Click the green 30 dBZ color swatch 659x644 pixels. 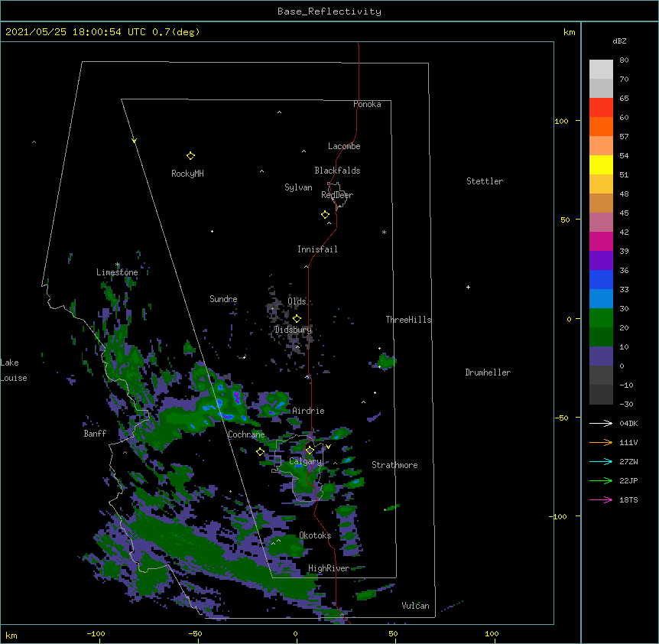pos(601,318)
